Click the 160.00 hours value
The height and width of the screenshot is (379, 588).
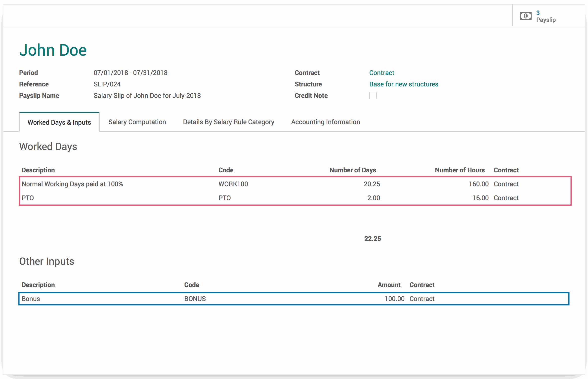tap(479, 184)
